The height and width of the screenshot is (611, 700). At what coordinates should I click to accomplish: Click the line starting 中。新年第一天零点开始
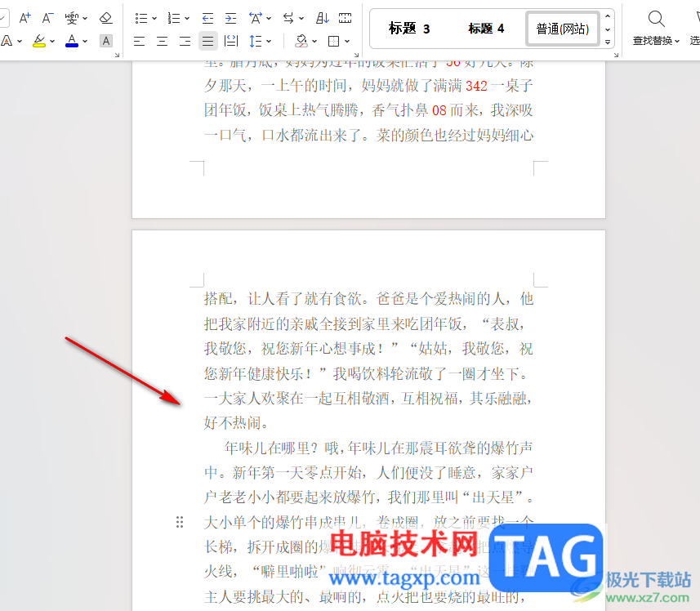coord(368,473)
